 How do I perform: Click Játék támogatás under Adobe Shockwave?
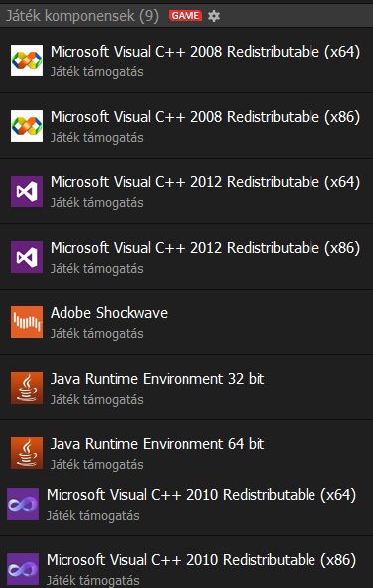(97, 334)
